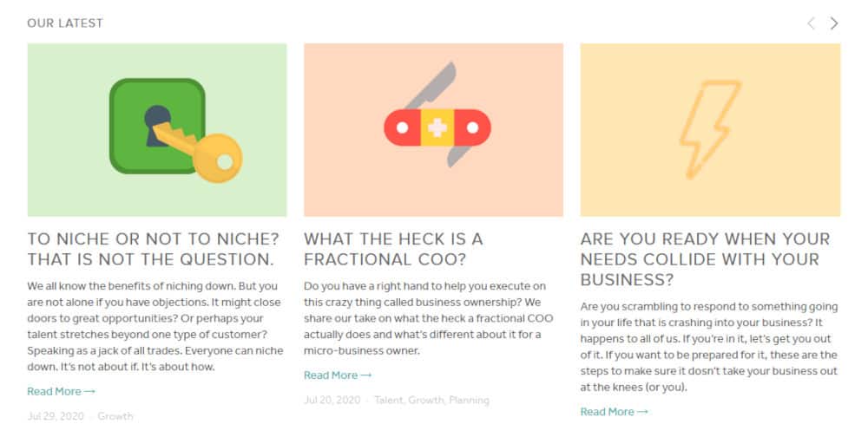Click the previous carousel arrow
The height and width of the screenshot is (424, 868).
(x=811, y=23)
